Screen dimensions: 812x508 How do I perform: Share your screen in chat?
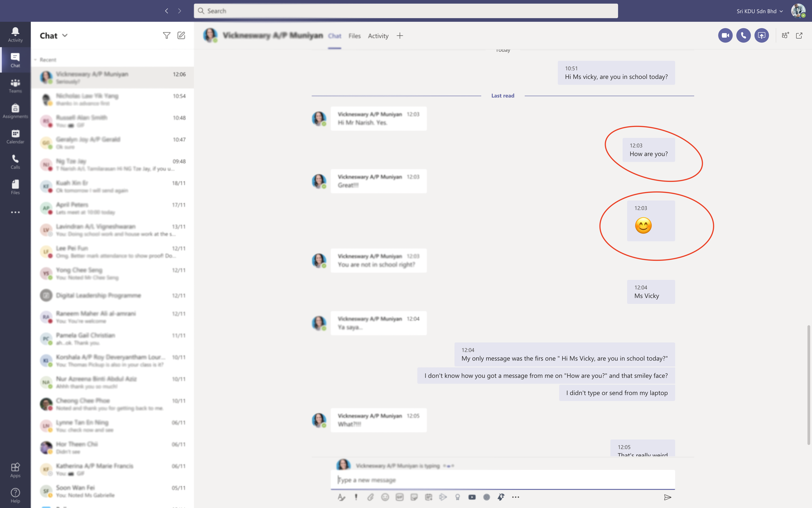(x=761, y=35)
